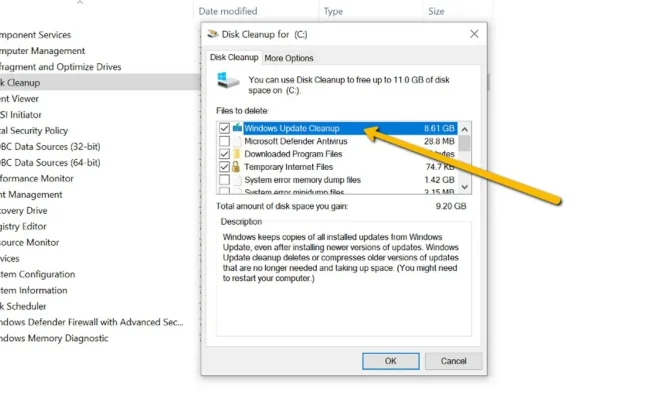Uncheck the Downloaded Program Files checkbox
Screen dimensions: 660x400
tap(224, 154)
